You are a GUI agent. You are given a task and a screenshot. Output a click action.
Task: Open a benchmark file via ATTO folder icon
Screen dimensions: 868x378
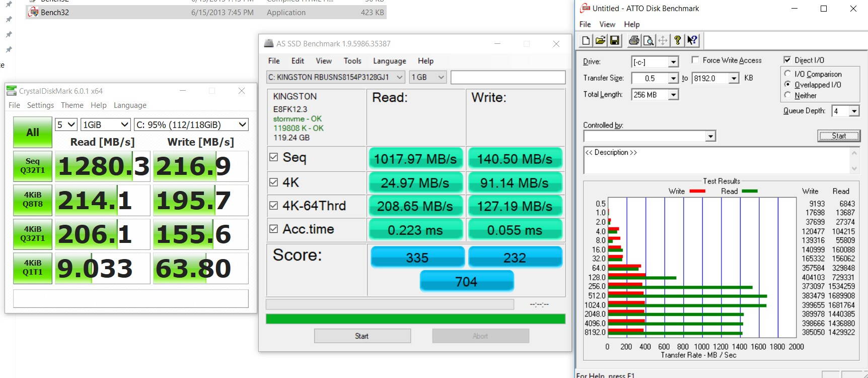point(600,41)
